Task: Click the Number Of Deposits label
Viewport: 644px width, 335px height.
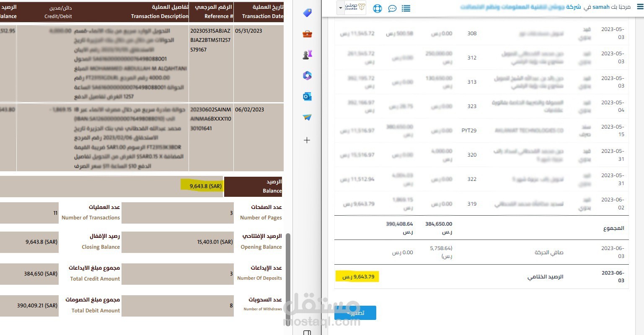Action: tap(259, 278)
